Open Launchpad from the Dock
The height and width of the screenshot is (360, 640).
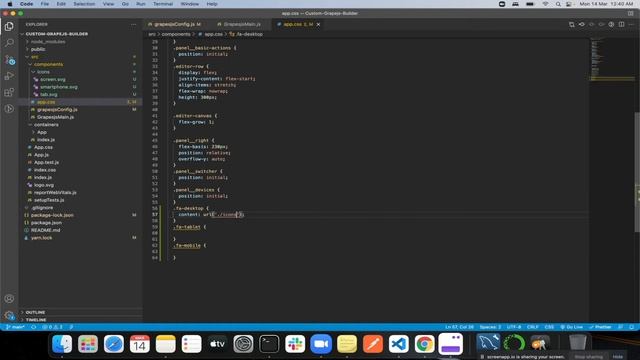pyautogui.click(x=88, y=344)
